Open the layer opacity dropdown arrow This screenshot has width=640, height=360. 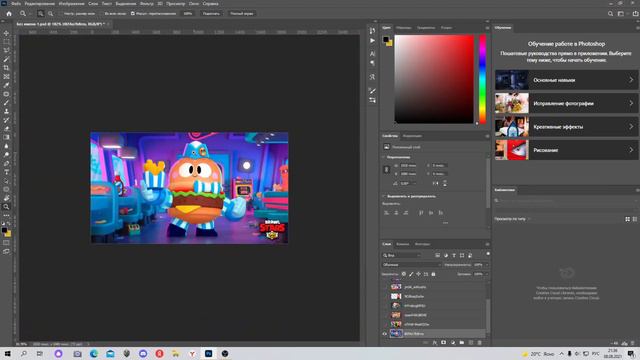pos(487,265)
